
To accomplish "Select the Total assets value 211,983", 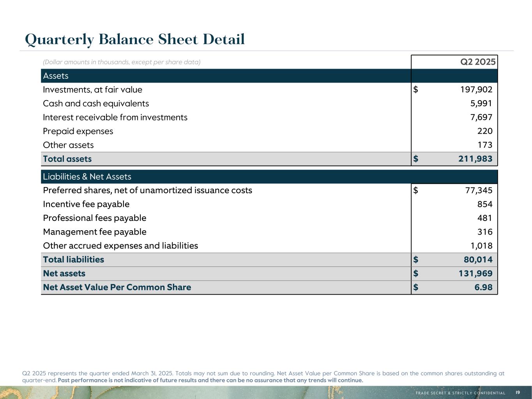I will [475, 159].
